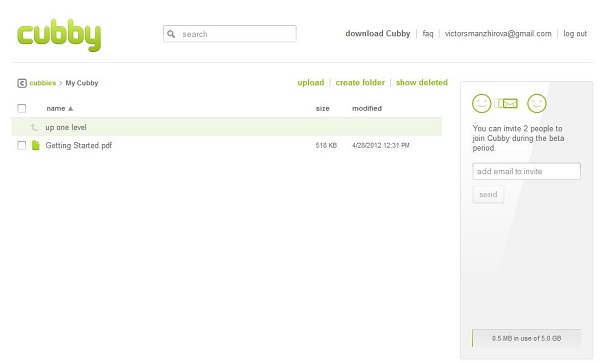
Task: Go to cubbies in the breadcrumb
Action: tap(43, 83)
